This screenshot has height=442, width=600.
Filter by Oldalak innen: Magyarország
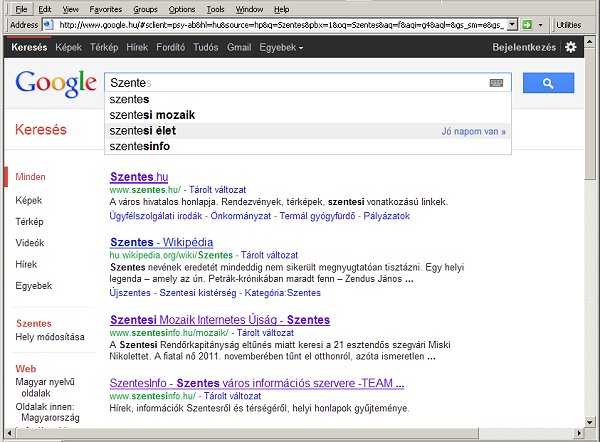(47, 412)
